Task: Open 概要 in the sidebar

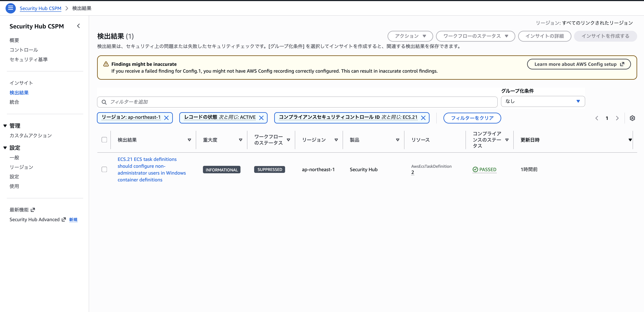Action: click(14, 40)
